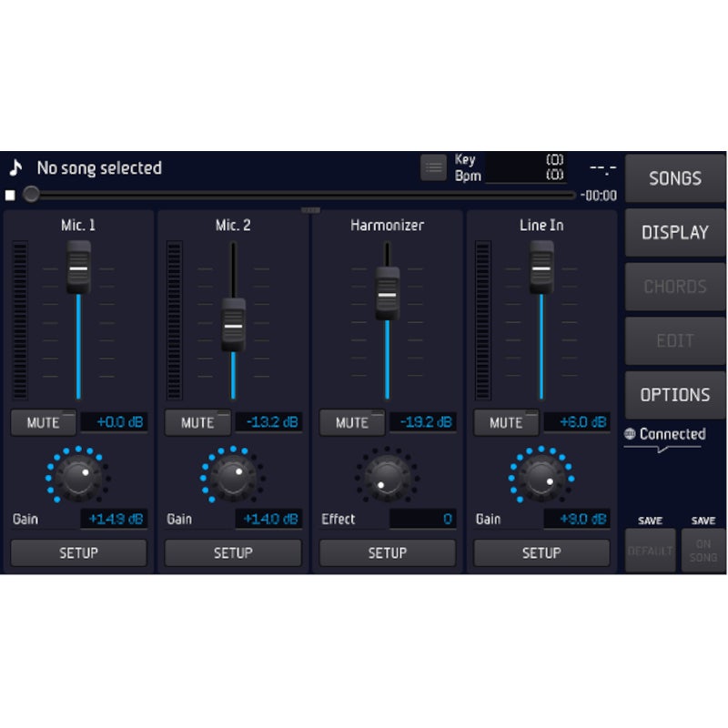Image resolution: width=728 pixels, height=728 pixels.
Task: Mute the Mic. 2 channel
Action: click(x=197, y=422)
